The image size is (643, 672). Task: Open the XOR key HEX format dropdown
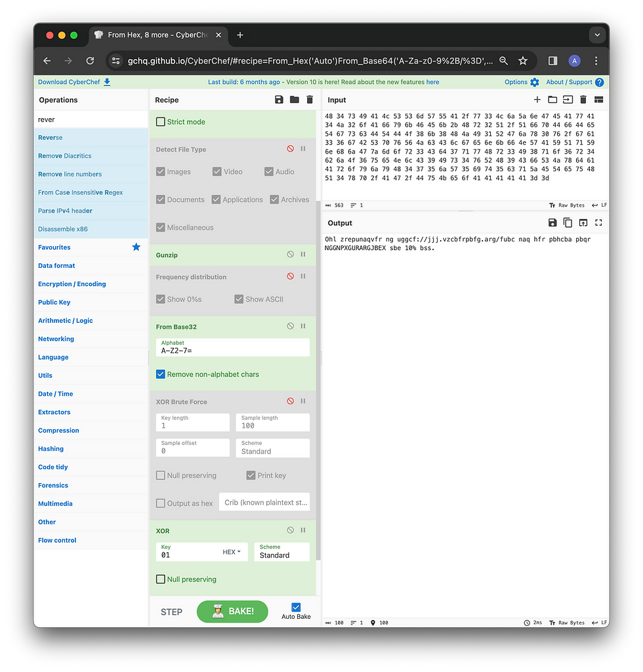point(232,552)
